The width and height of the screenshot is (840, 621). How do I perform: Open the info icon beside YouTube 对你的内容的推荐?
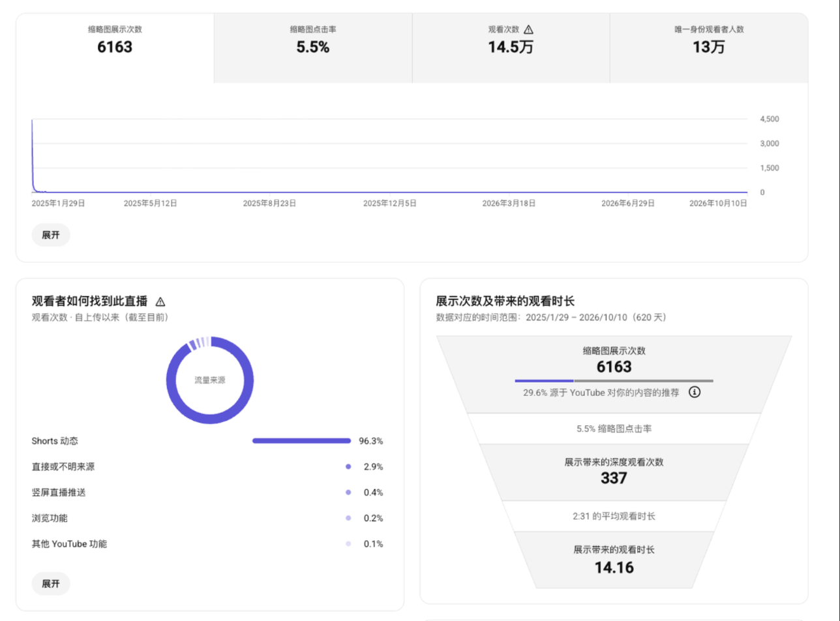pos(695,393)
